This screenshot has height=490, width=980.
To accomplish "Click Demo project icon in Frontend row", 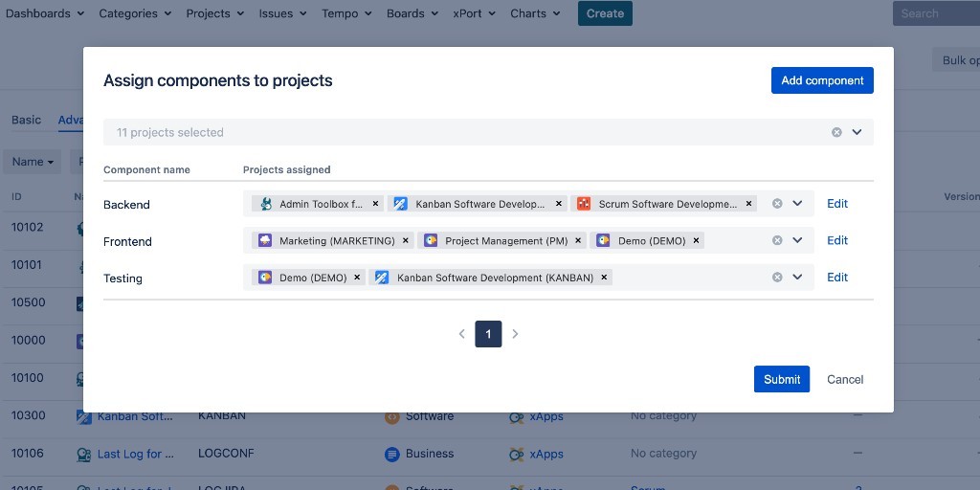I will click(603, 240).
